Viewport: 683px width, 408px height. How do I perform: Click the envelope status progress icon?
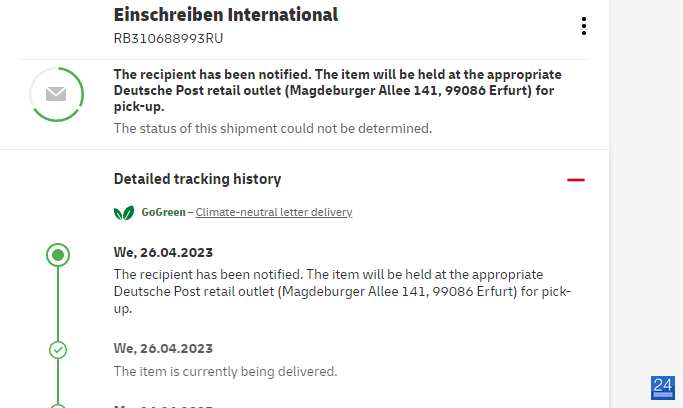(x=57, y=94)
